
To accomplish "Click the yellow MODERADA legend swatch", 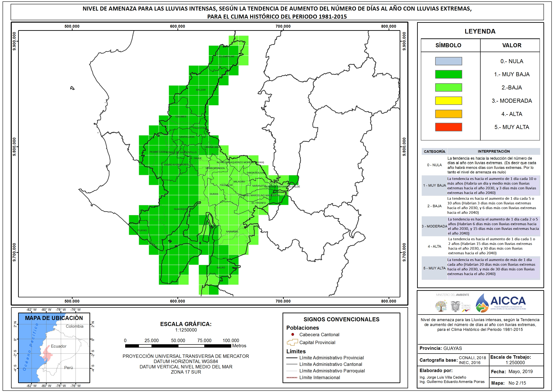I will coord(448,101).
